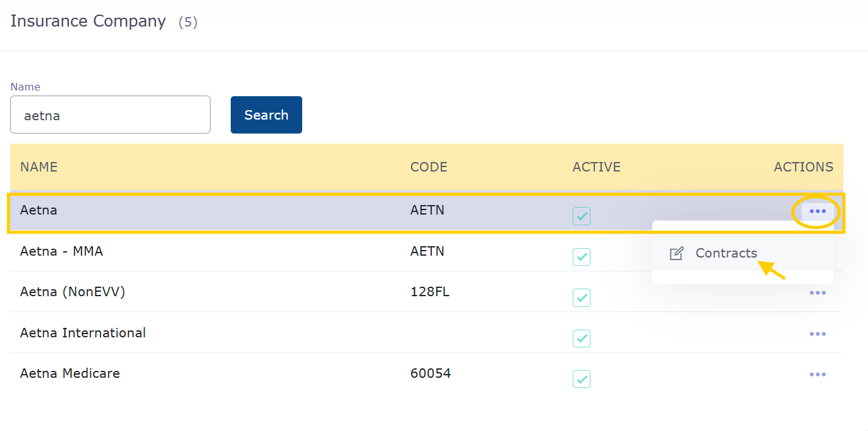The image size is (868, 431).
Task: Click the ACTIONS column header
Action: 804,167
